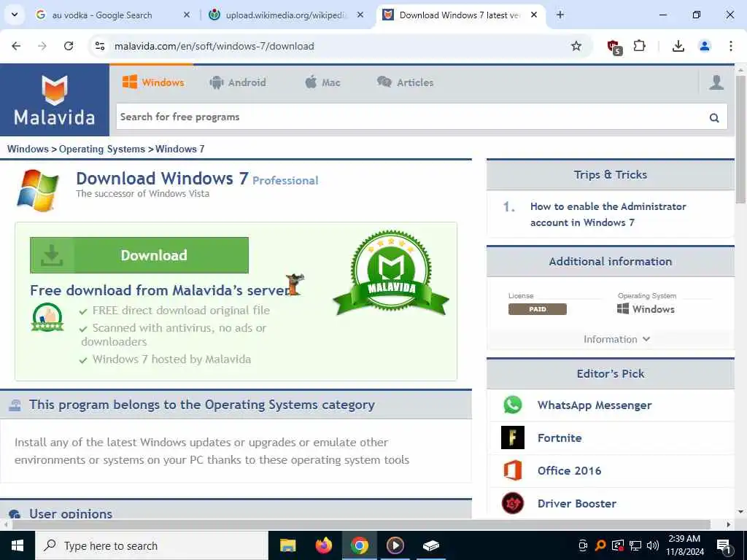Close the upload.wikimedia.org tab

coord(360,15)
